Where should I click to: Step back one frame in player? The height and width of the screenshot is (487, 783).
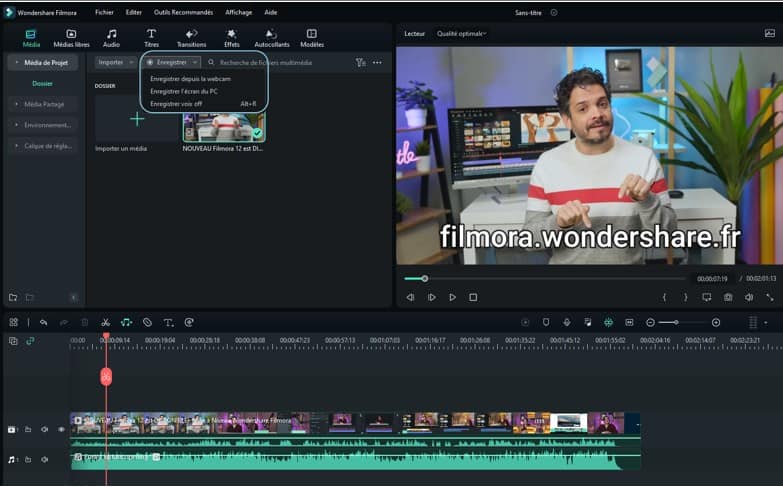410,297
